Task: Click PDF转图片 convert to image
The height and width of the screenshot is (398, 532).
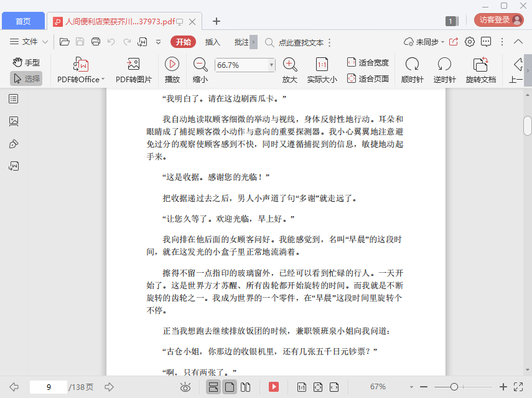Action: [x=133, y=70]
